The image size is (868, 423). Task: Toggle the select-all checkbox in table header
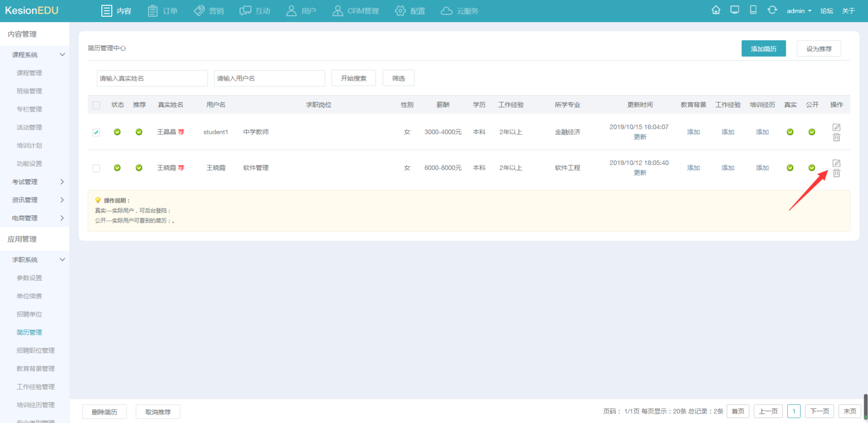[96, 105]
